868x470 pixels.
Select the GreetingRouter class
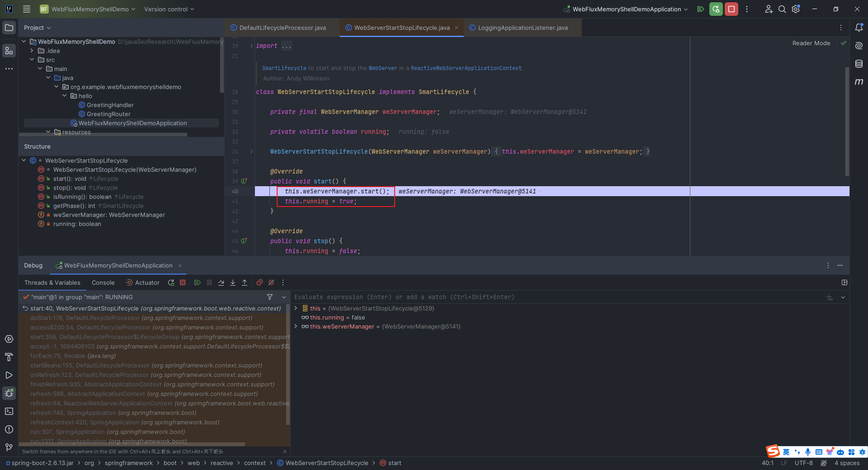coord(108,114)
